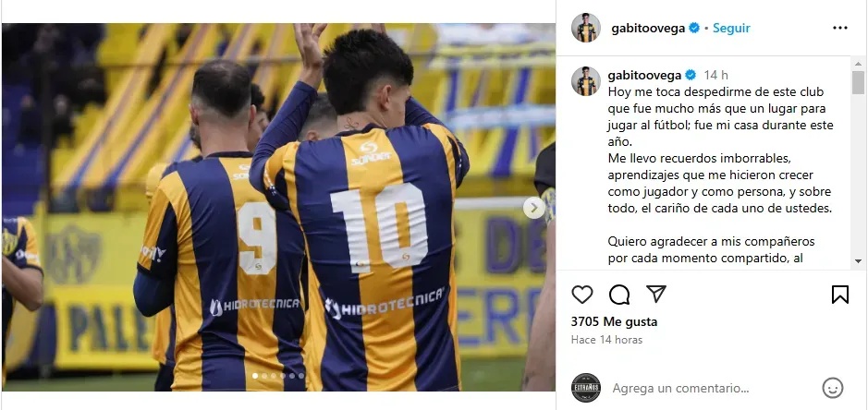868x410 pixels.
Task: Go to next photo with carousel arrow
Action: 533,208
